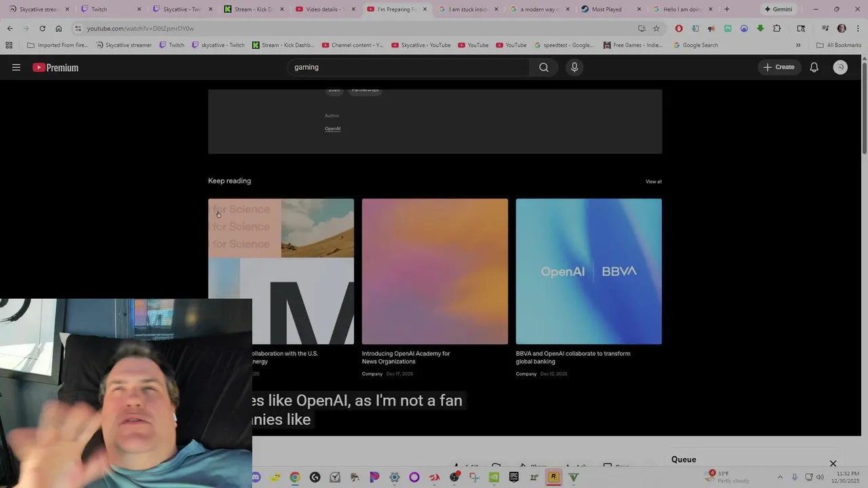Open the volume speaker icon in tray
The image size is (868, 488).
(x=820, y=477)
